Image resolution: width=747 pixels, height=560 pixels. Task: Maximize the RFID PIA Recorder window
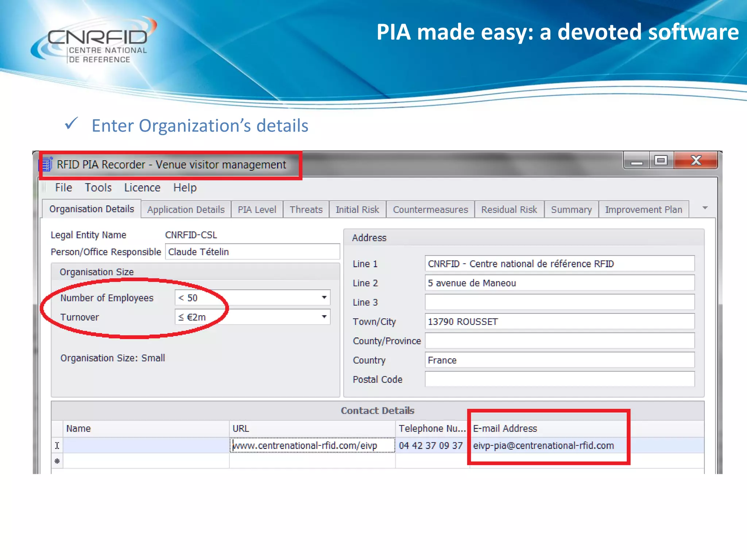[x=661, y=160]
